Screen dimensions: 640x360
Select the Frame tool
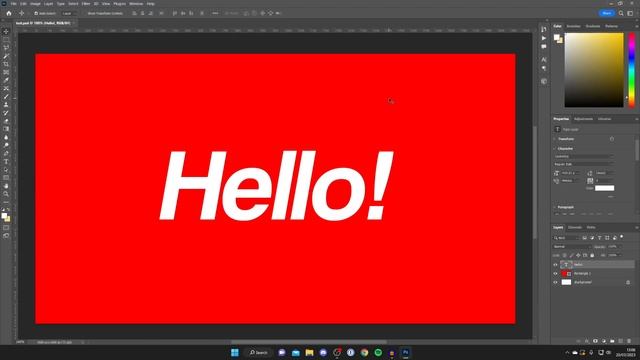(6, 72)
